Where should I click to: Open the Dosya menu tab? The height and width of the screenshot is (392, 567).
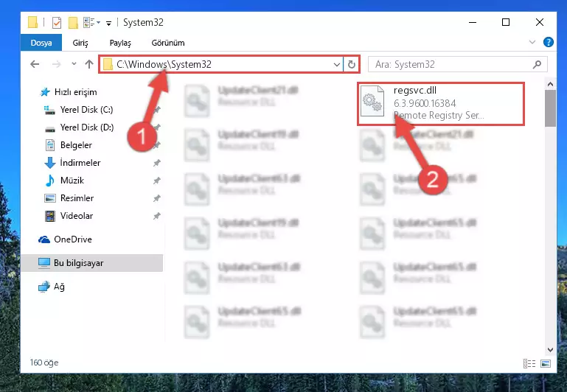pyautogui.click(x=41, y=43)
